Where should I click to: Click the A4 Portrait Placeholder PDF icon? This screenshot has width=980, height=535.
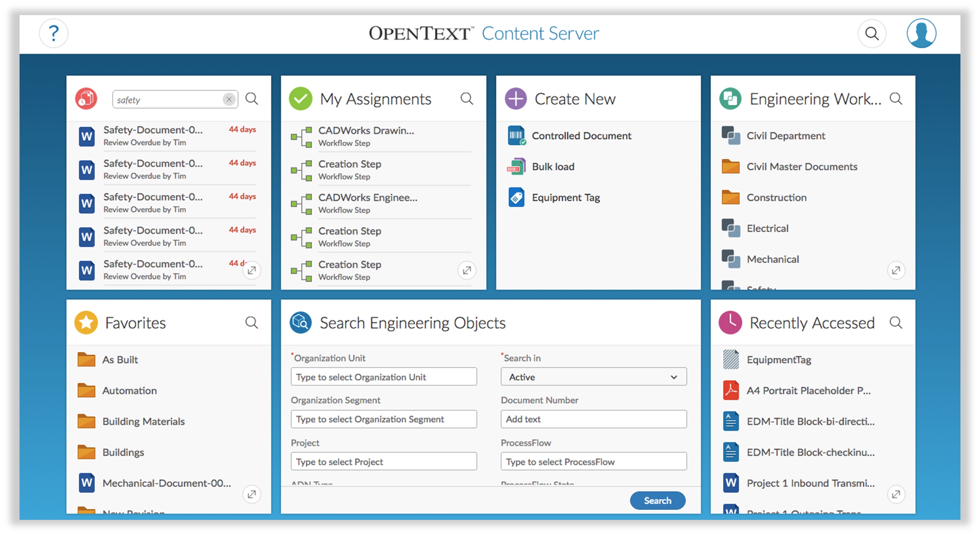coord(731,390)
